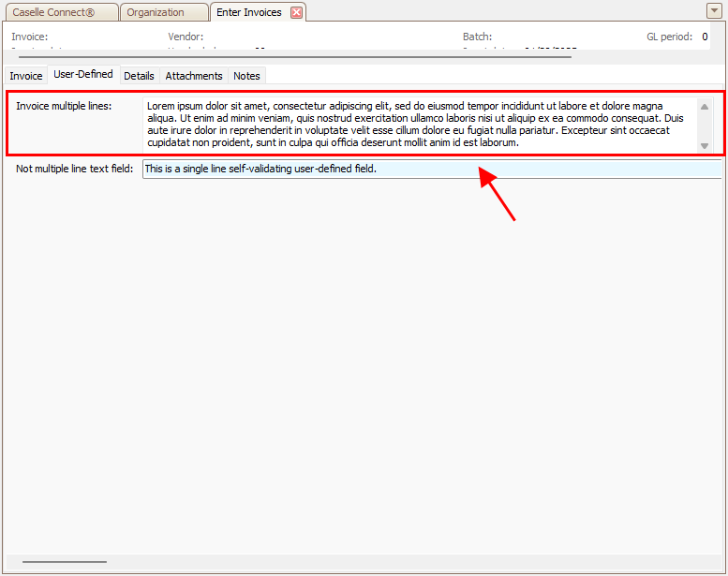The height and width of the screenshot is (576, 728).
Task: Click the 'Not multiple line text field:' label
Action: coord(74,169)
